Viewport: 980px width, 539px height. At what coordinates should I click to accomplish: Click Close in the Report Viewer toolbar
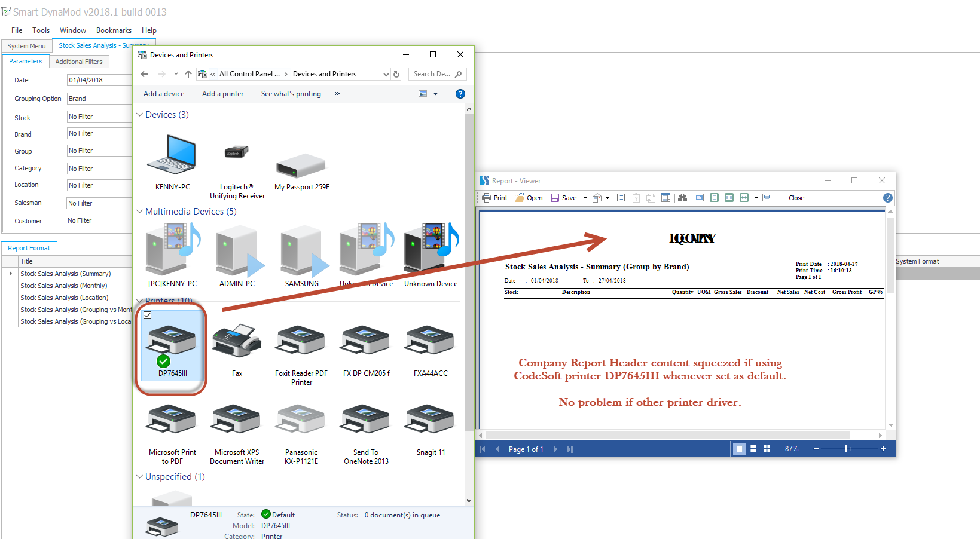(x=796, y=198)
